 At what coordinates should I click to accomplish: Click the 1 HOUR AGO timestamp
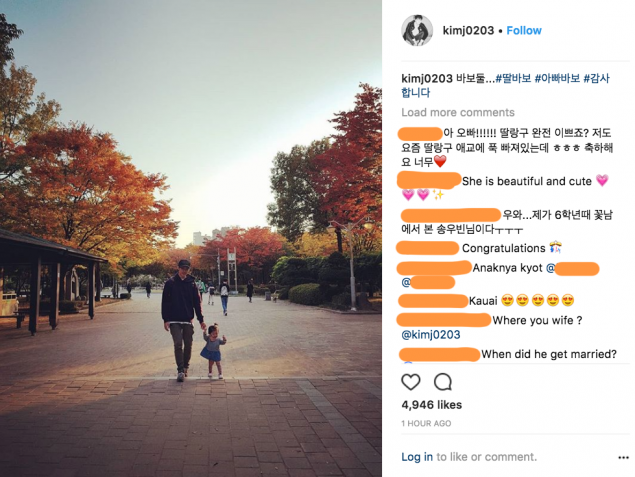pos(426,424)
